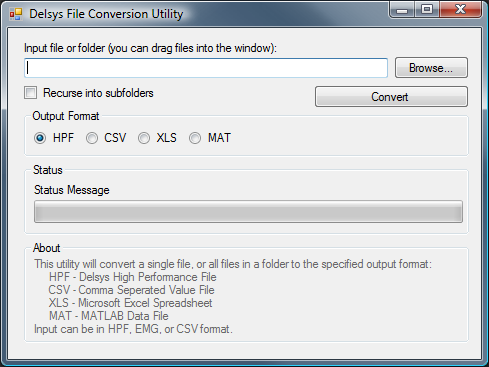
Task: Maximize the conversion utility window
Action: pos(427,10)
